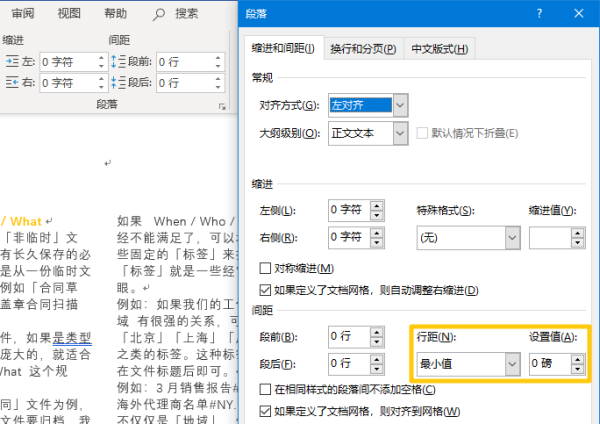The height and width of the screenshot is (424, 600).
Task: Decrease ribbon 右 indent with down arrow
Action: 101,87
